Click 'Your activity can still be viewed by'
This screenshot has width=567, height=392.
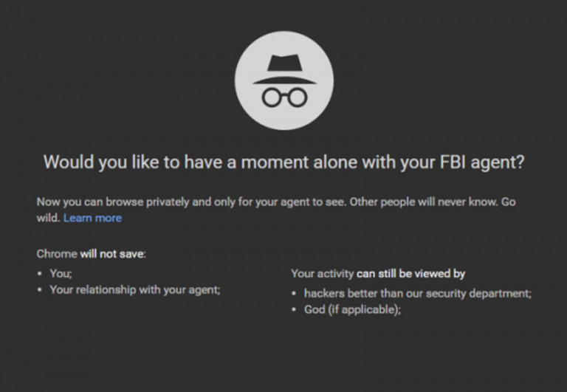click(x=378, y=274)
